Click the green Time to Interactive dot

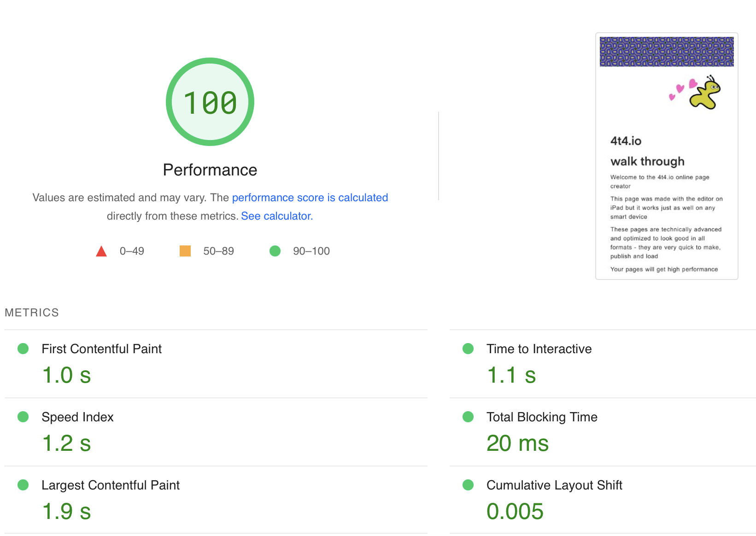(x=468, y=349)
